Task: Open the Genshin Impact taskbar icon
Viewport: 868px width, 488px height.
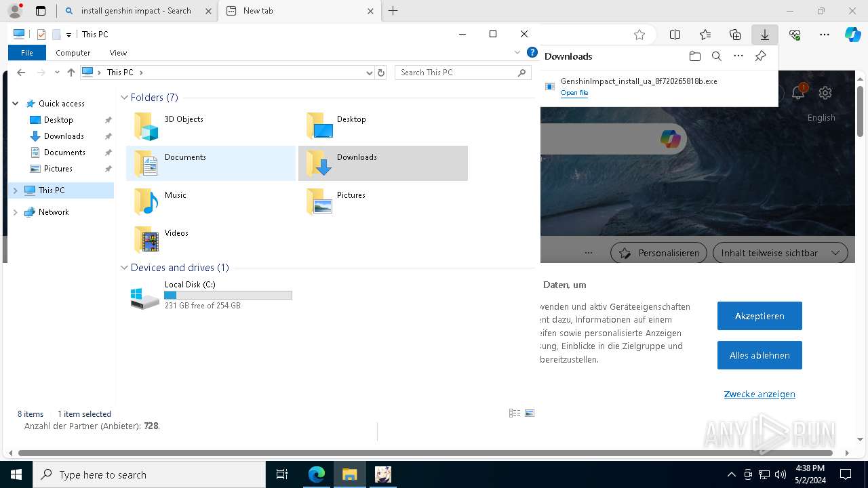Action: pos(383,474)
